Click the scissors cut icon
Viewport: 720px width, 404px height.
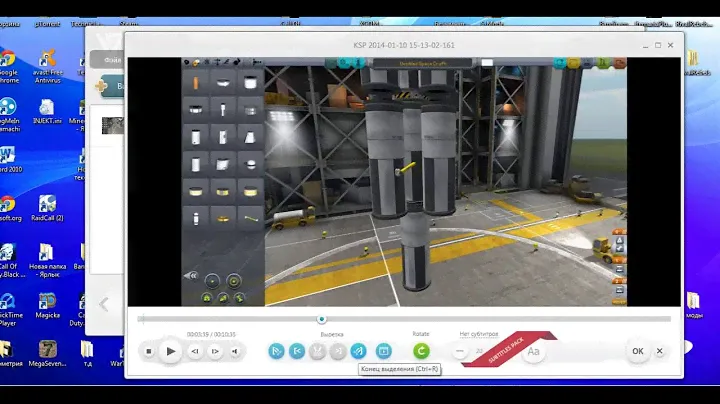coord(318,351)
